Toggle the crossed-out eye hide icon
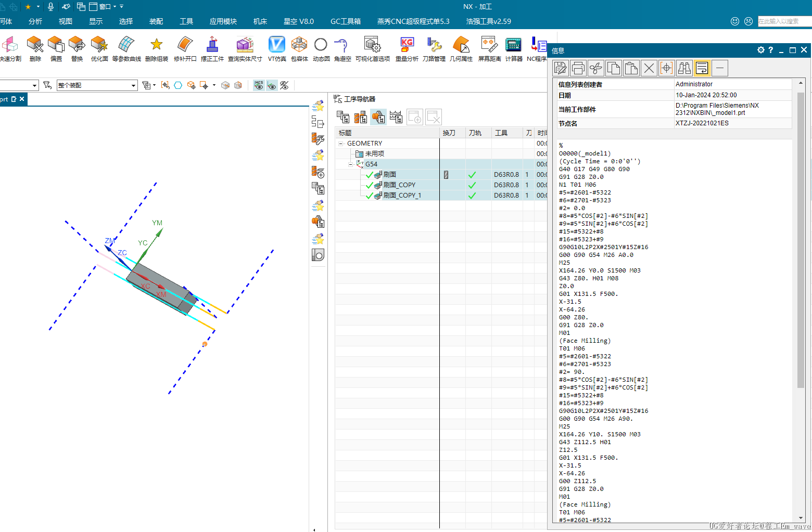The height and width of the screenshot is (532, 812). coord(284,85)
